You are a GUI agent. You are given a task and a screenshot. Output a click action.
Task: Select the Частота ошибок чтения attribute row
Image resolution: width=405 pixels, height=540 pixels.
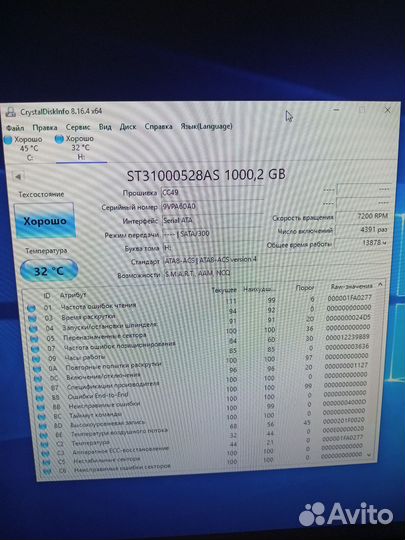click(200, 304)
